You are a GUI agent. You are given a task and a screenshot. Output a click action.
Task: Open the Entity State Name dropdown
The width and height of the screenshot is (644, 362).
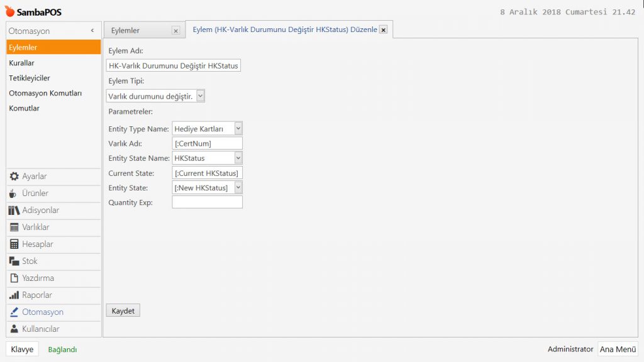click(238, 158)
